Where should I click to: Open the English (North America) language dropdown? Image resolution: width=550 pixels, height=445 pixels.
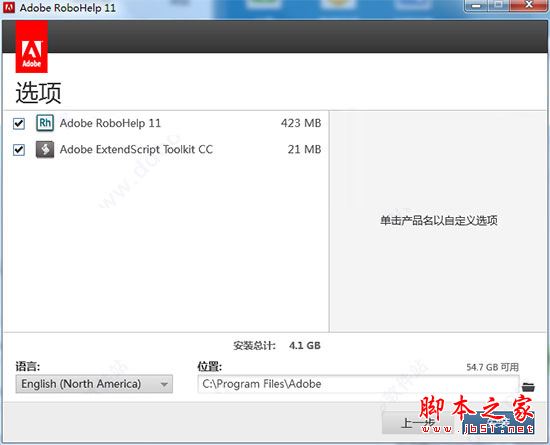pyautogui.click(x=94, y=384)
